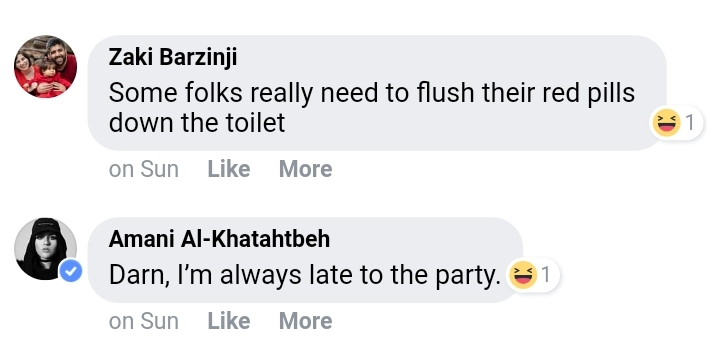
Task: Open More options under Amani's comment
Action: tap(305, 321)
